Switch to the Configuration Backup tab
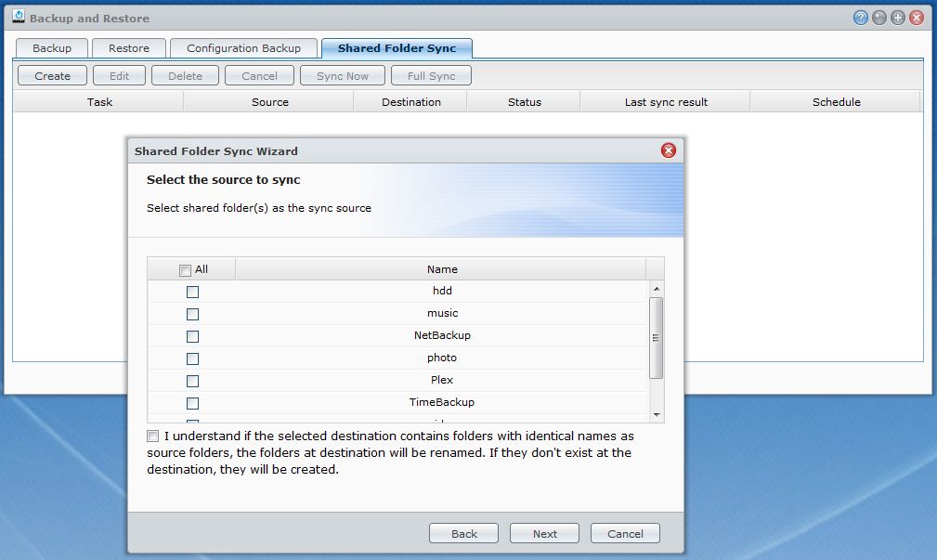The image size is (937, 560). pyautogui.click(x=243, y=48)
